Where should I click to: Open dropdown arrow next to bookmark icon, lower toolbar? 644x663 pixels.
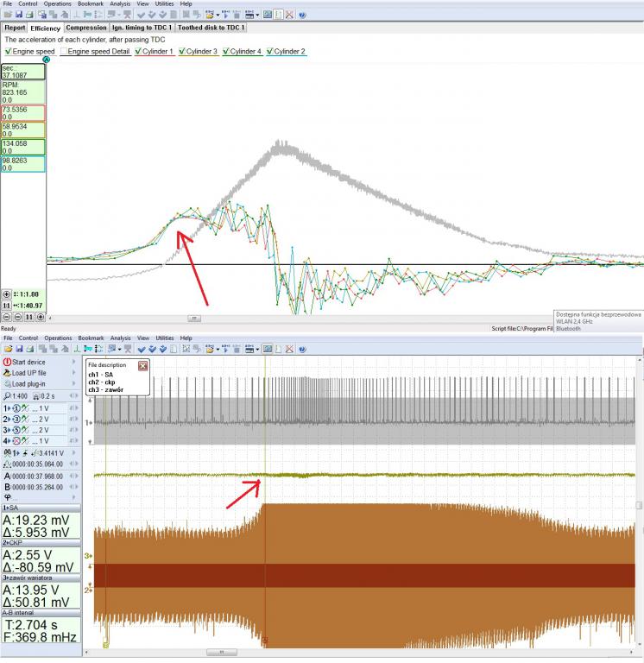[x=120, y=350]
